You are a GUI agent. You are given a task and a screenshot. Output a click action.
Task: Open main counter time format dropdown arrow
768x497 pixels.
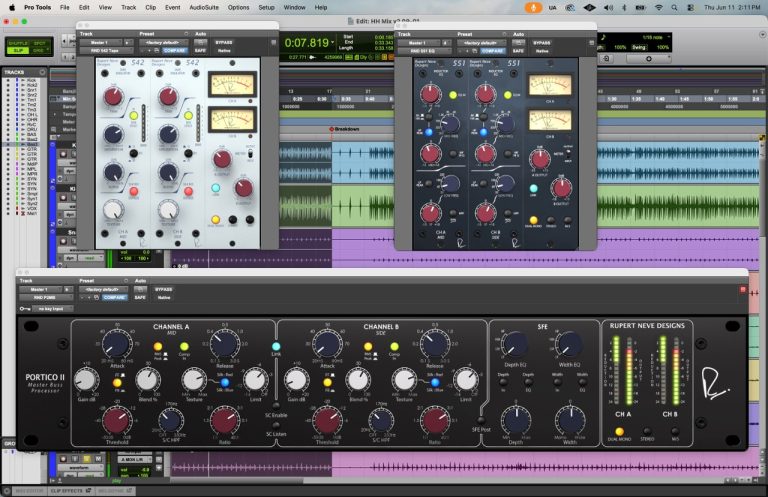[333, 42]
